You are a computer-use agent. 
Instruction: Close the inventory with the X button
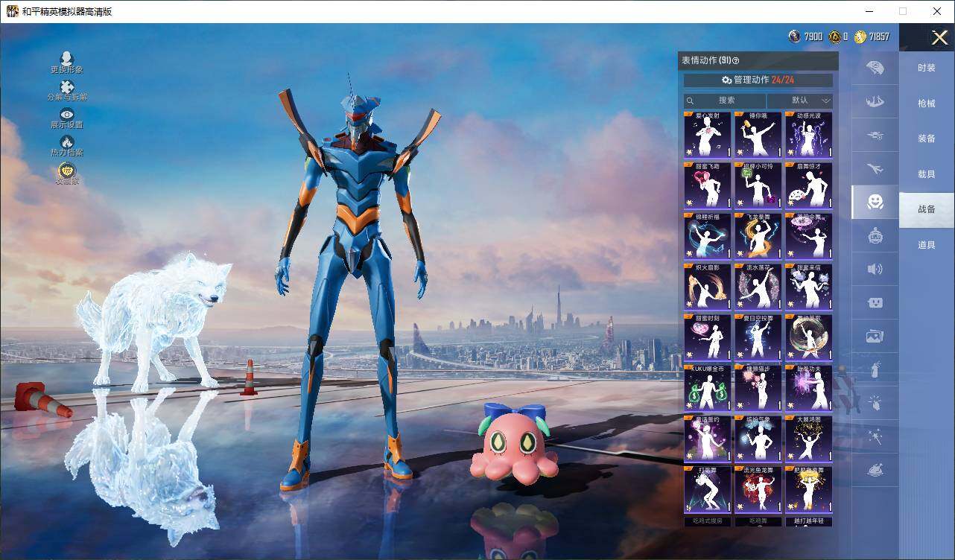[939, 37]
